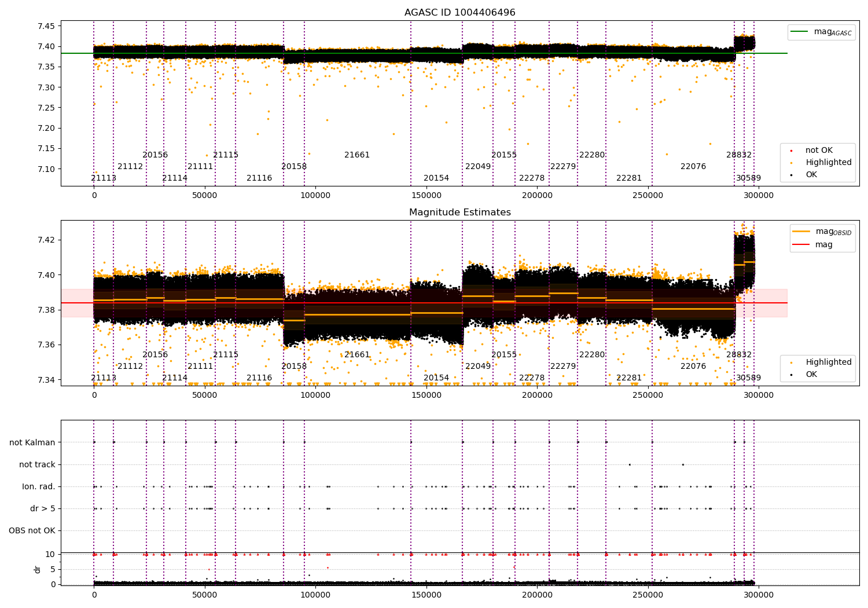Click obsid label 22280 in the top plot
The width and height of the screenshot is (868, 608).
pos(592,155)
